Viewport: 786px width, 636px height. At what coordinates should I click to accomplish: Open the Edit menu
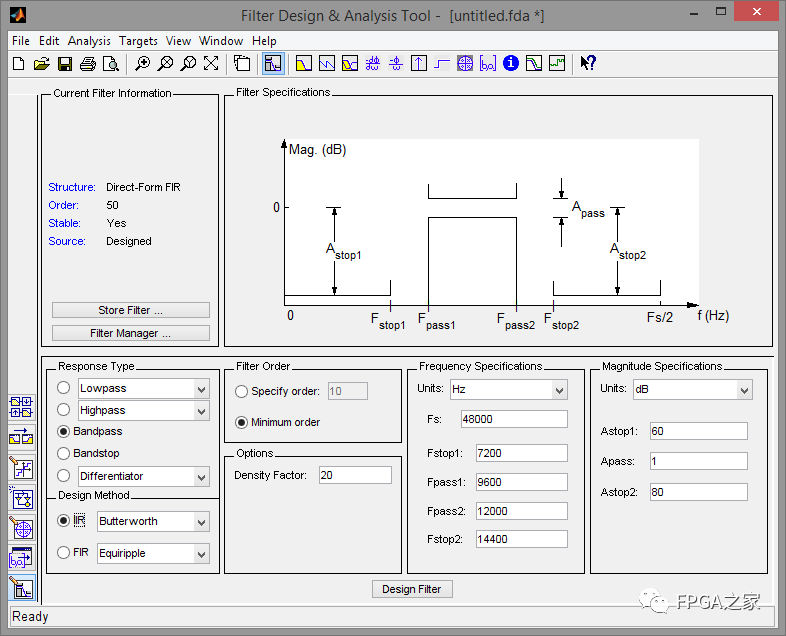pos(49,41)
